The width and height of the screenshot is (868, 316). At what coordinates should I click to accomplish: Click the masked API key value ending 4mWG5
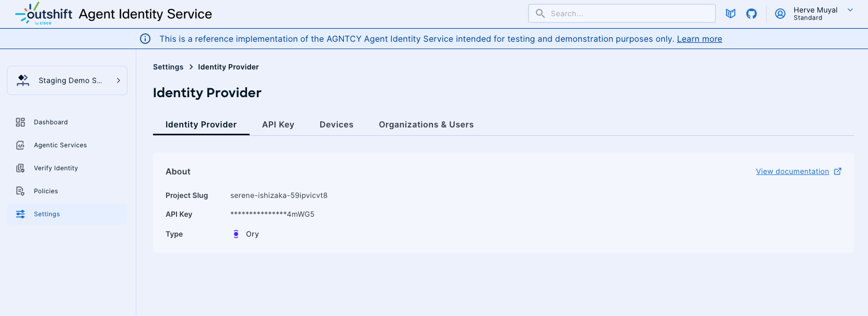[272, 214]
